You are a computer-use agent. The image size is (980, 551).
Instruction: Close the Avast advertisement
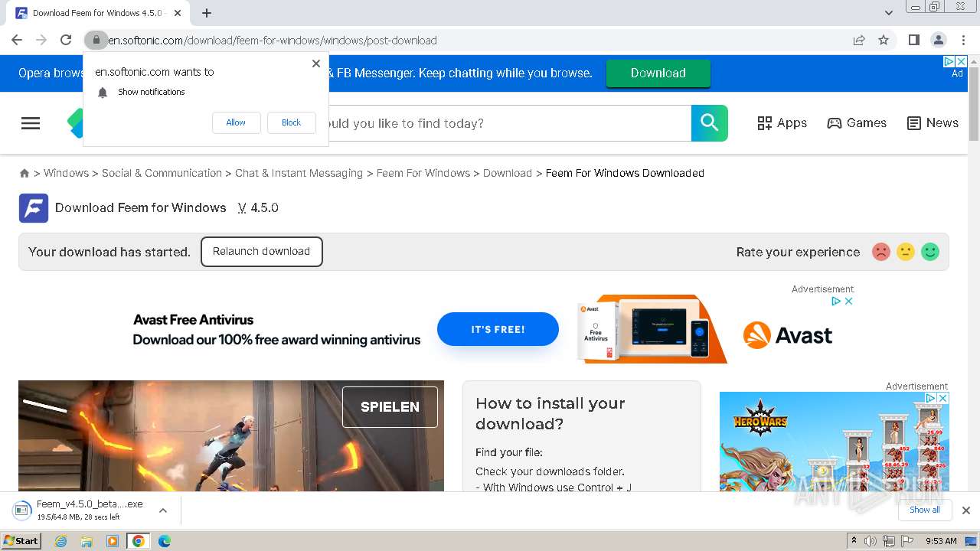(848, 302)
